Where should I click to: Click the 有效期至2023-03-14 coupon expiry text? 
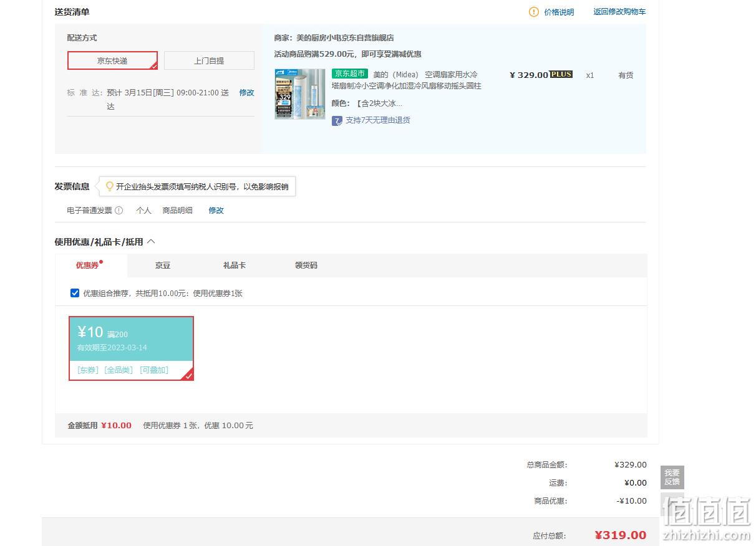tap(112, 348)
